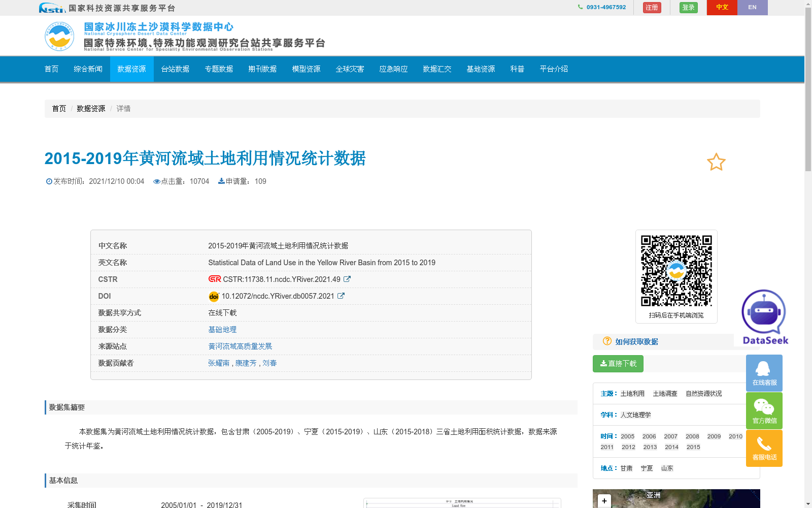Click the yellow doi badge icon
This screenshot has height=508, width=812.
(x=214, y=296)
